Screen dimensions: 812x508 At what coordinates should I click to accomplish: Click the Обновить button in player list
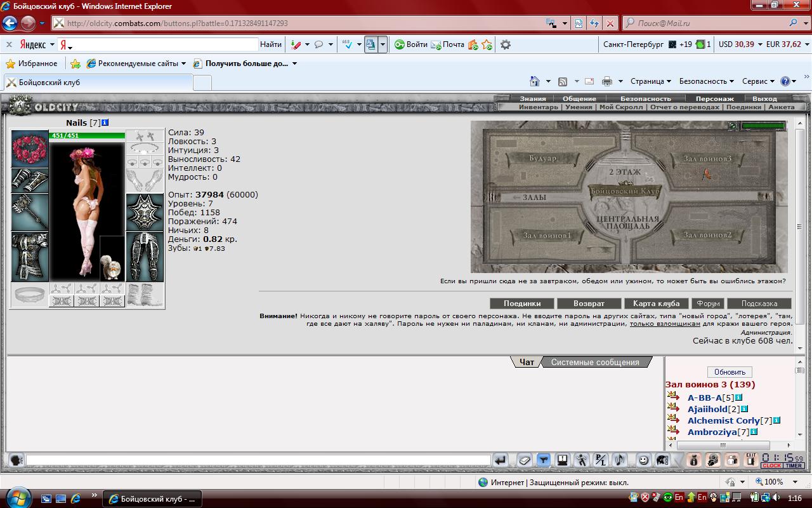(x=730, y=372)
